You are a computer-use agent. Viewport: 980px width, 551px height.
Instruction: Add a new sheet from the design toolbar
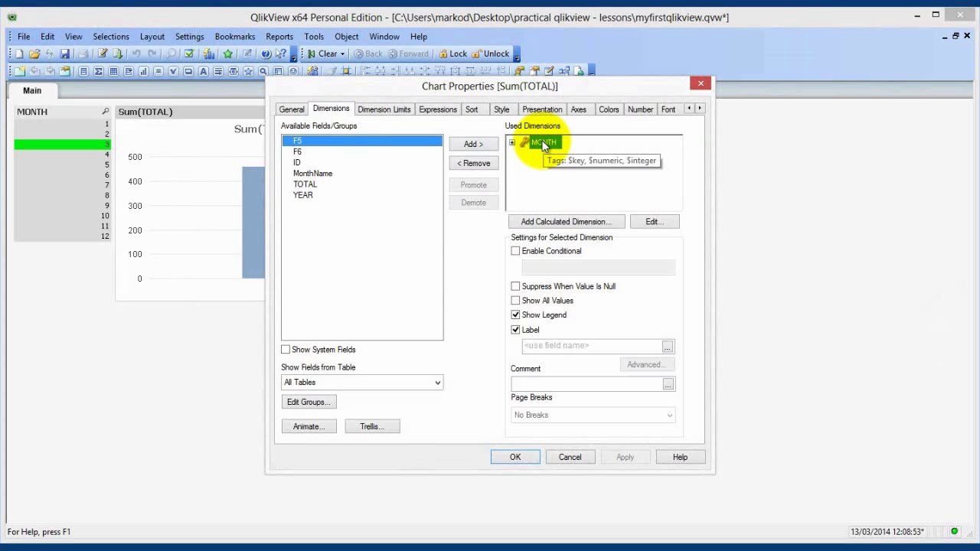(20, 71)
